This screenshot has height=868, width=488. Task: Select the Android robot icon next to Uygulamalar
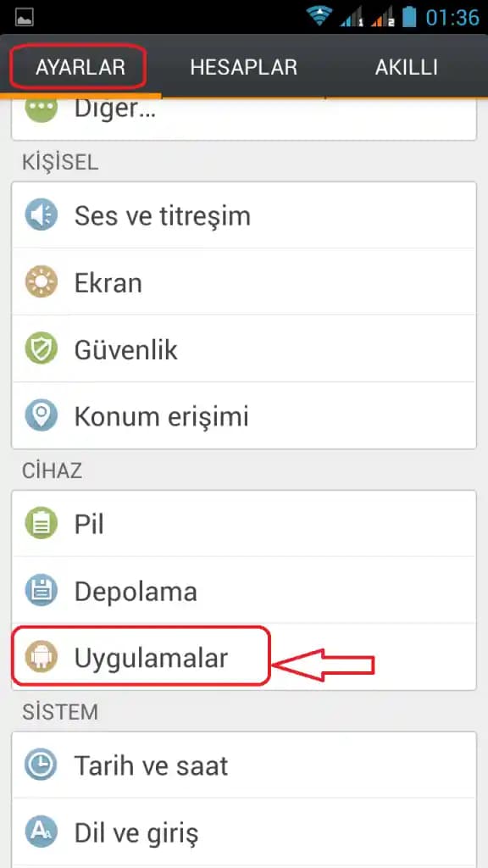click(42, 657)
